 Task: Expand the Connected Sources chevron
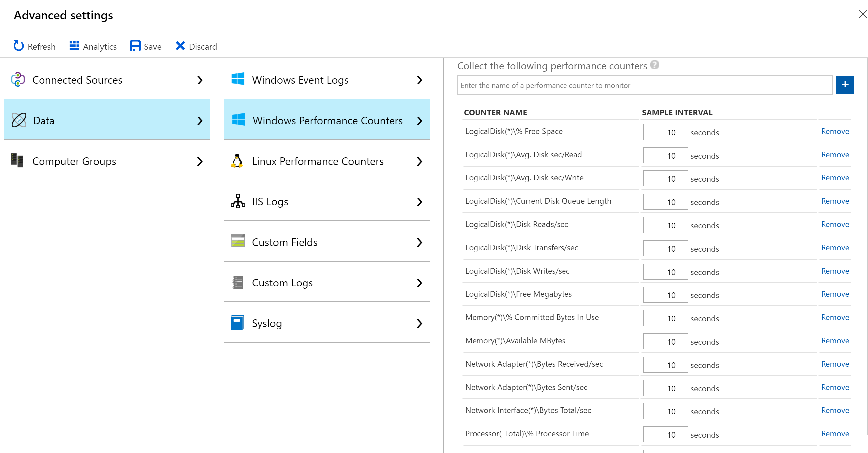[x=200, y=80]
